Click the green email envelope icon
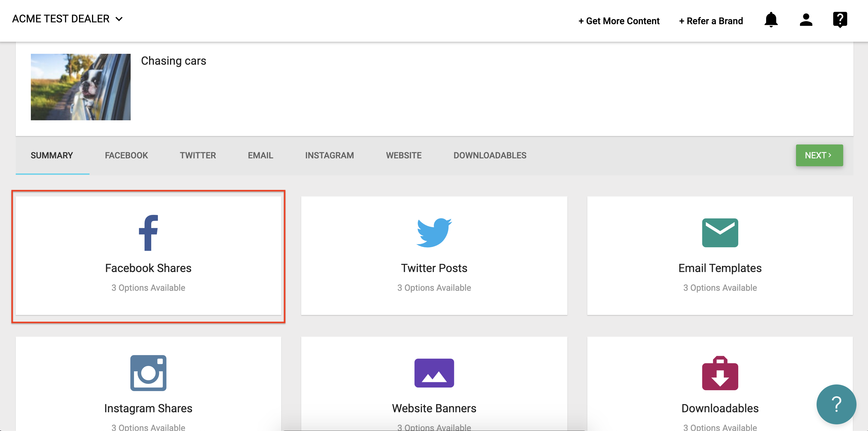Screen dimensions: 868x431 (x=720, y=233)
